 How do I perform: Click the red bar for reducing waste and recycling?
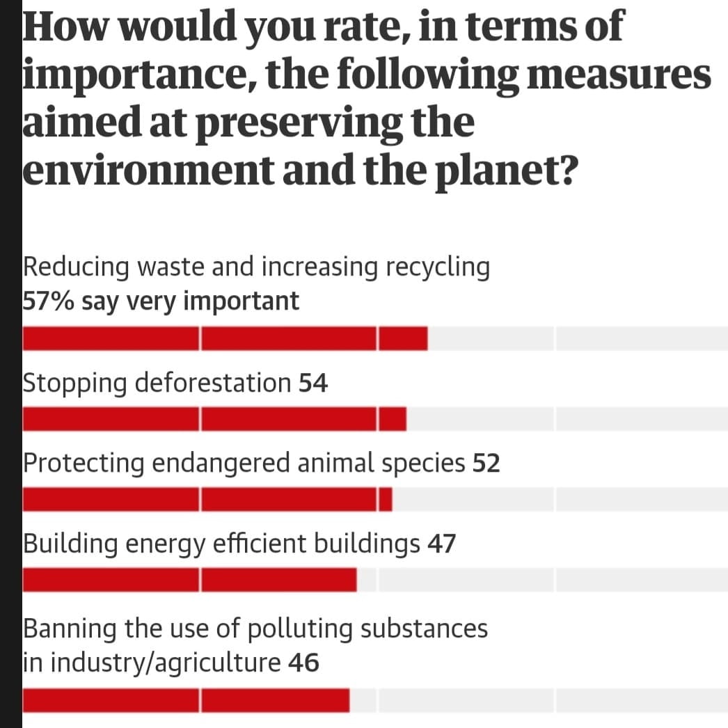[x=225, y=339]
